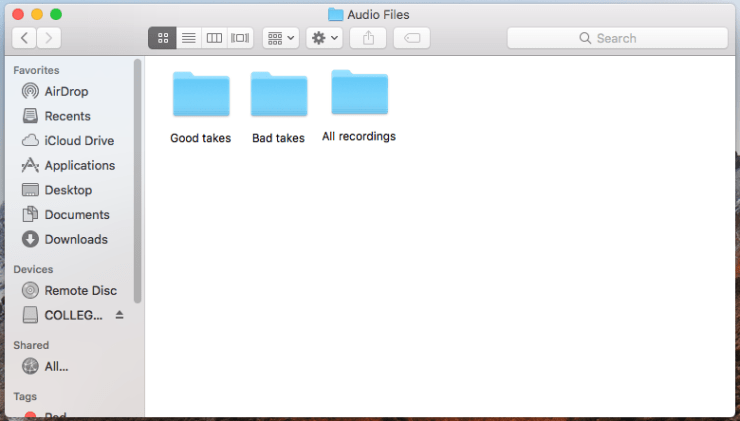740x421 pixels.
Task: Open the Arrange items dropdown
Action: (280, 38)
